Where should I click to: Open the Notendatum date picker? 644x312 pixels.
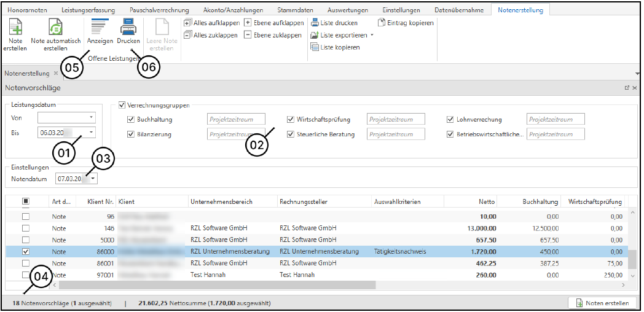point(93,179)
